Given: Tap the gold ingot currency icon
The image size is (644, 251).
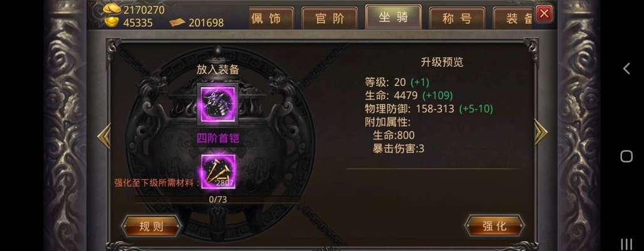Looking at the screenshot, I should click(112, 22).
